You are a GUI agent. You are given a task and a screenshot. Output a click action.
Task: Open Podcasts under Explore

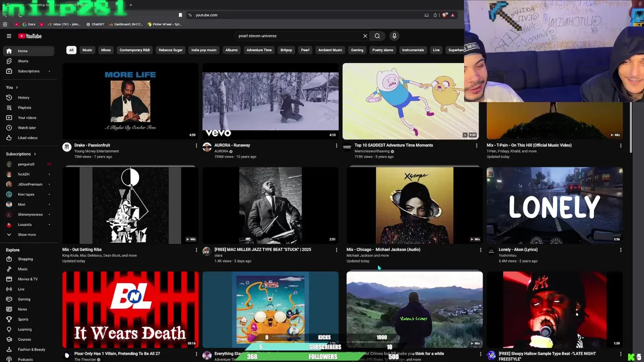pos(29,359)
